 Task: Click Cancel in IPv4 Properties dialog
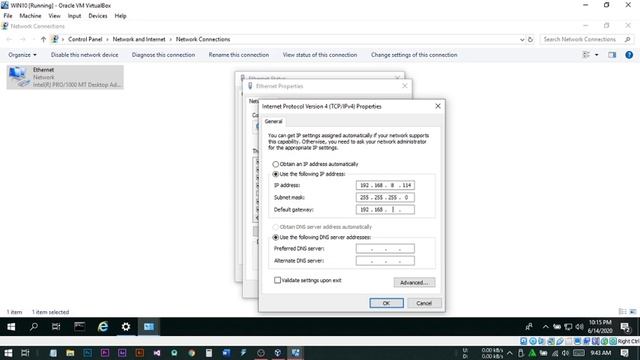[424, 303]
